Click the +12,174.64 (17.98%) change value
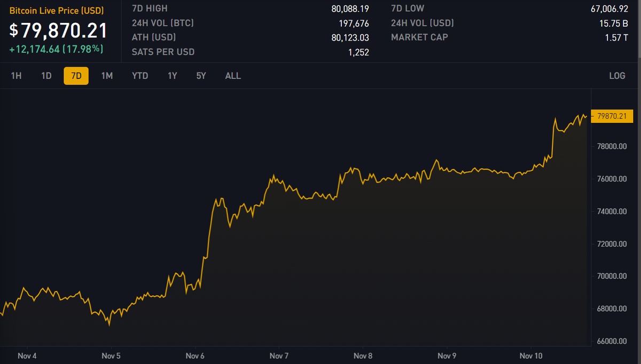641x364 pixels. click(56, 49)
